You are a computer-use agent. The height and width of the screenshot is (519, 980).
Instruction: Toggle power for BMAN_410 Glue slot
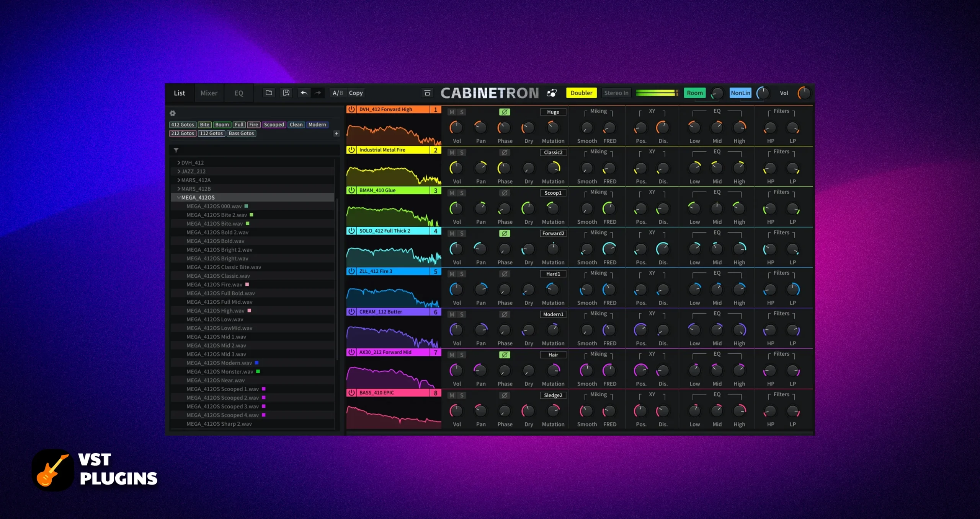[351, 190]
